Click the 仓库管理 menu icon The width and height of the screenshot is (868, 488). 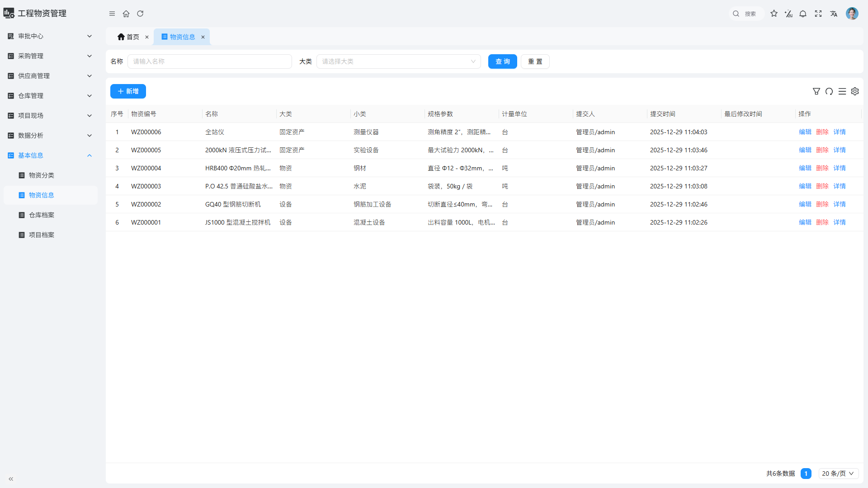[11, 96]
